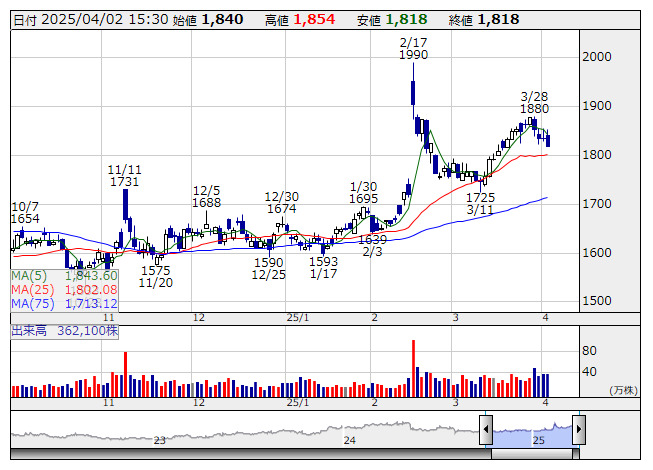Click the 11/11 high label of 1731
Image resolution: width=653 pixels, height=470 pixels.
pyautogui.click(x=124, y=176)
